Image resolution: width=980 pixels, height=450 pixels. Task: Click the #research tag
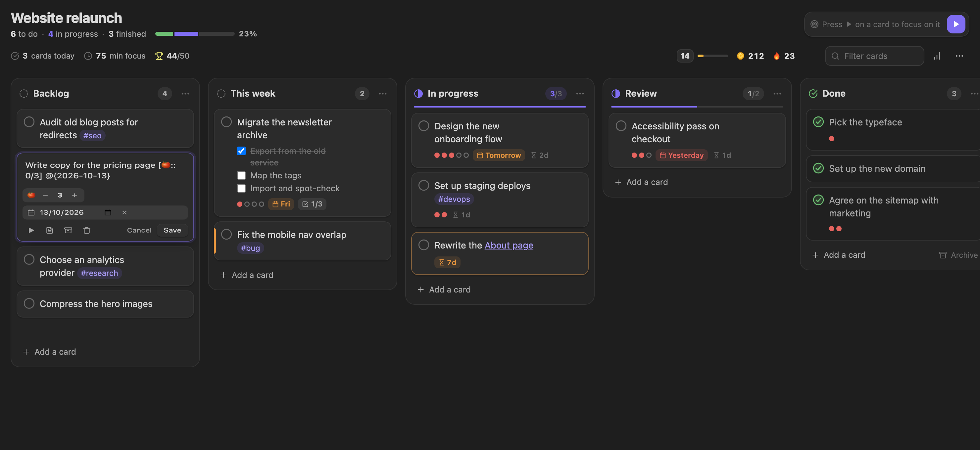tap(99, 273)
